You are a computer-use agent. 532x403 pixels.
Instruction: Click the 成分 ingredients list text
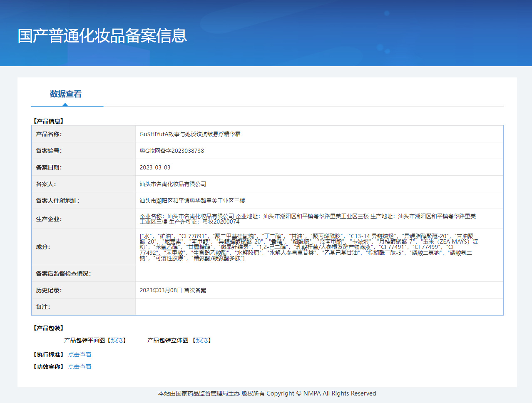(x=308, y=247)
